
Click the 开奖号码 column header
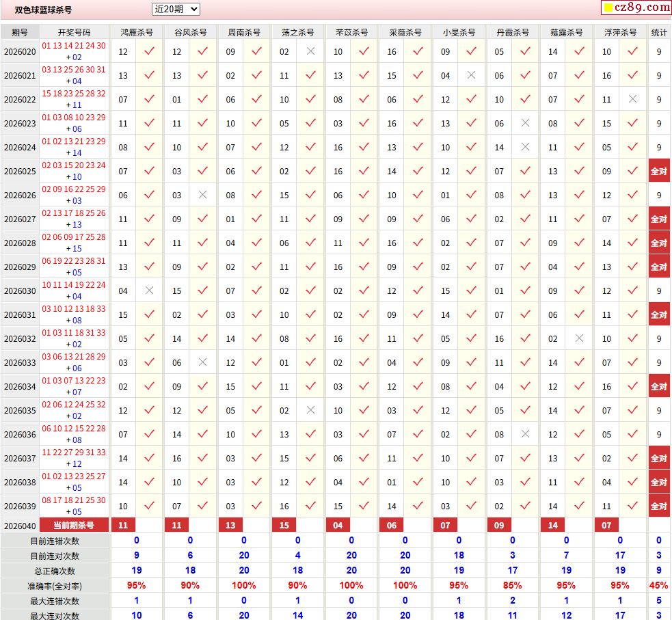tap(74, 32)
